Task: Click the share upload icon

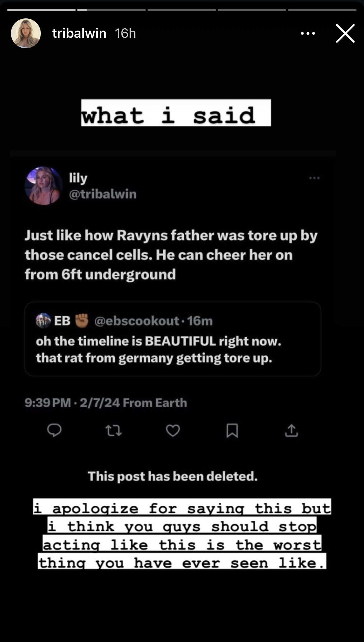Action: coord(291,430)
